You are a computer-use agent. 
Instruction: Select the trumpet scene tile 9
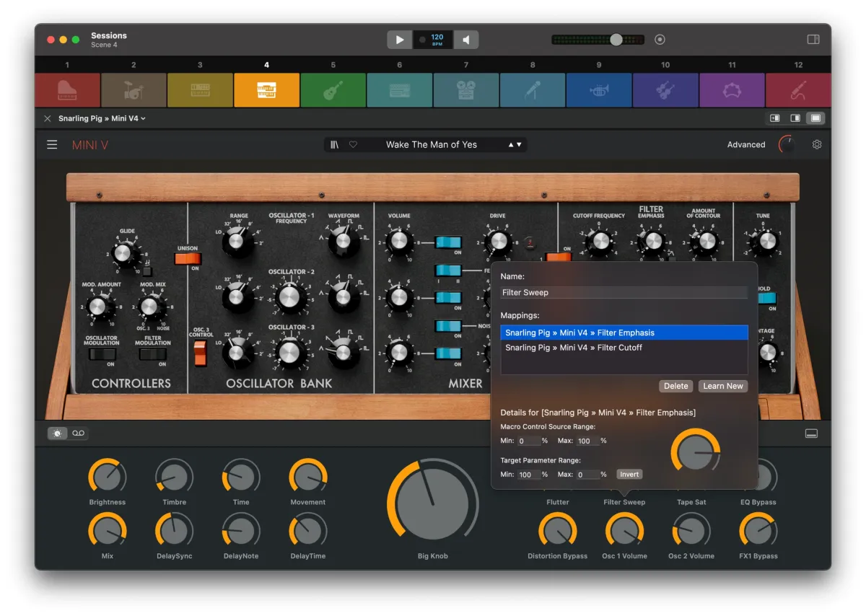(x=599, y=90)
